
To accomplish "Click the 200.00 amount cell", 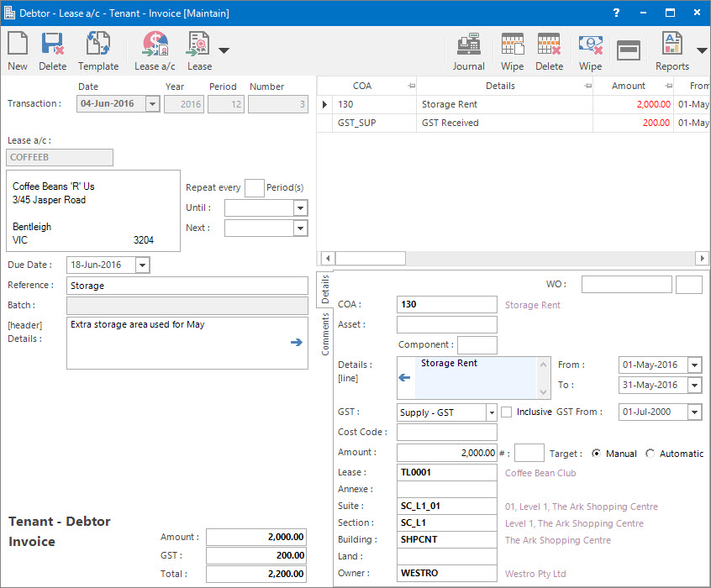I will pos(633,123).
